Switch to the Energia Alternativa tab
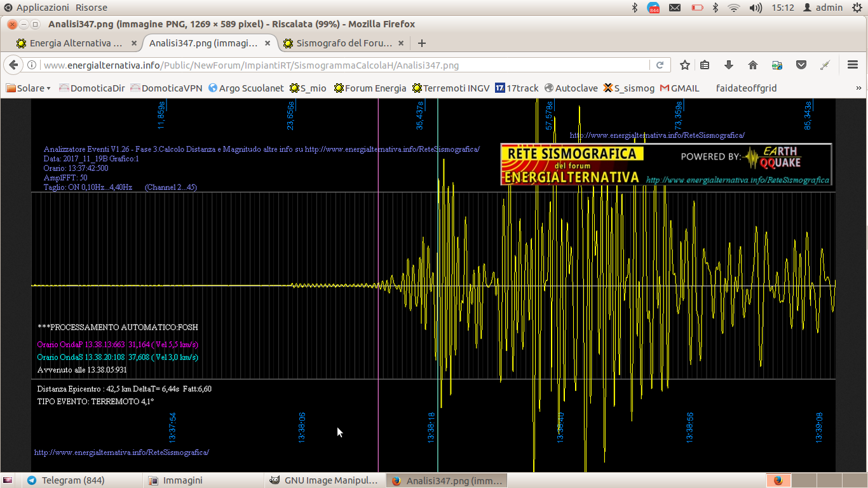The image size is (868, 488). click(76, 43)
